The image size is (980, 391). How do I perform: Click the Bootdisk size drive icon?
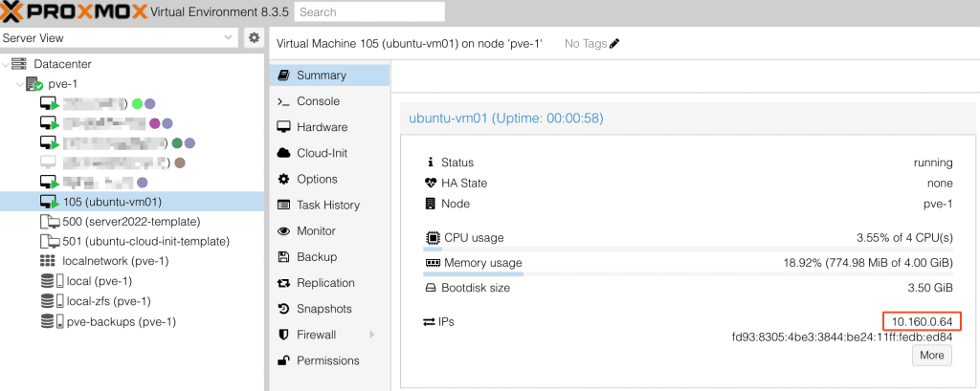point(430,289)
